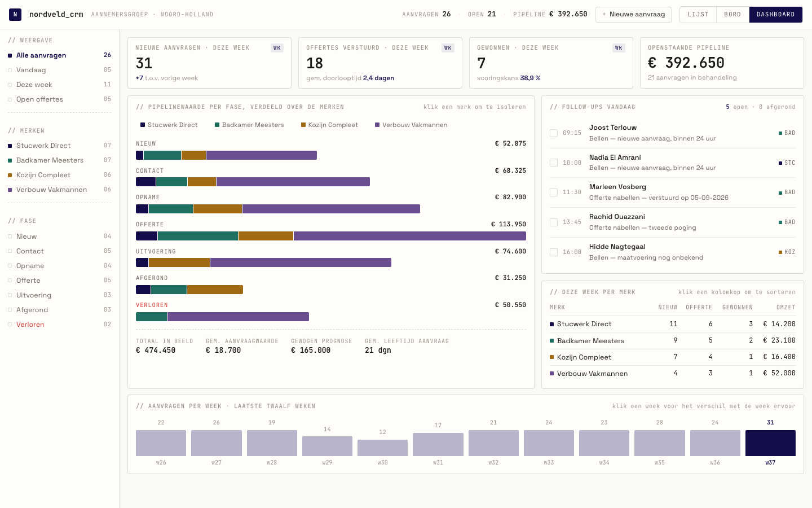
Task: Switch to the Bord view tab
Action: point(732,15)
